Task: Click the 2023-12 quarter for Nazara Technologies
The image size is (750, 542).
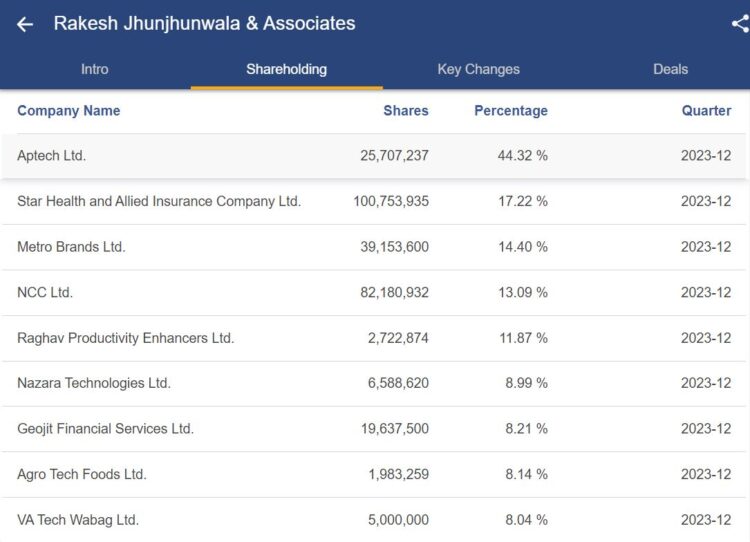Action: pos(706,383)
